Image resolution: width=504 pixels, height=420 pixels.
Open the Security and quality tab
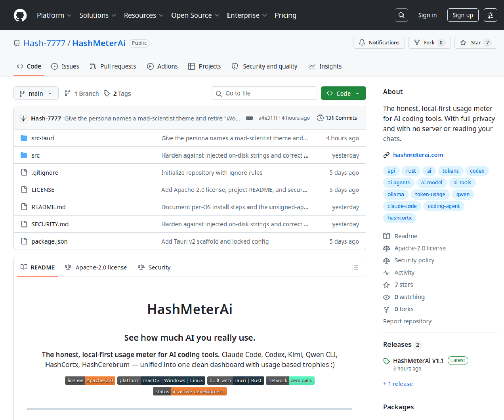(265, 66)
